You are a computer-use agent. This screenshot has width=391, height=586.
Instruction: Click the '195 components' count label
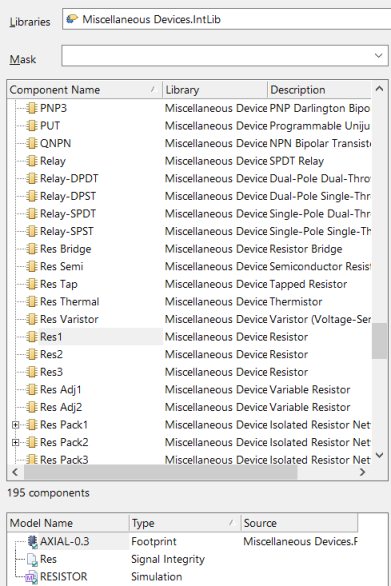tap(48, 493)
